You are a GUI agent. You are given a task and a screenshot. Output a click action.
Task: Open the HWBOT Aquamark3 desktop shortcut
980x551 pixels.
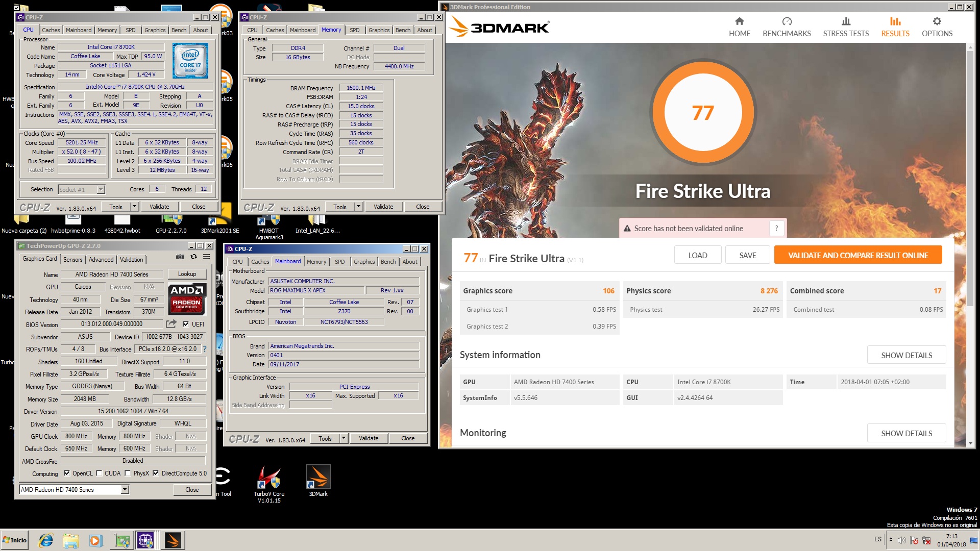click(269, 228)
